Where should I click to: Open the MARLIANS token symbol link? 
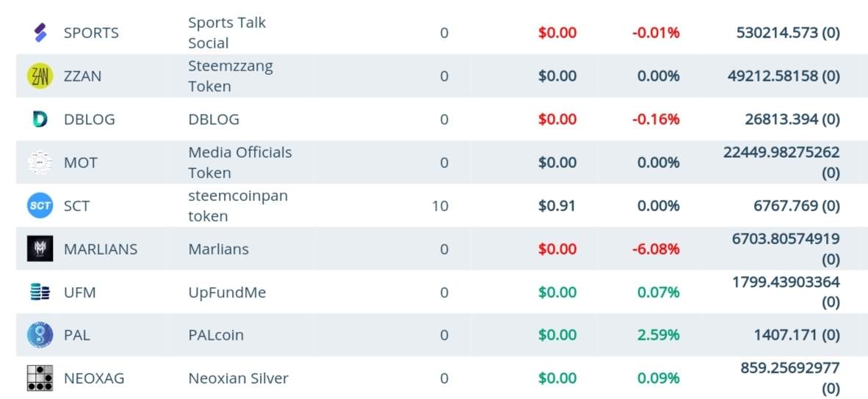(101, 249)
